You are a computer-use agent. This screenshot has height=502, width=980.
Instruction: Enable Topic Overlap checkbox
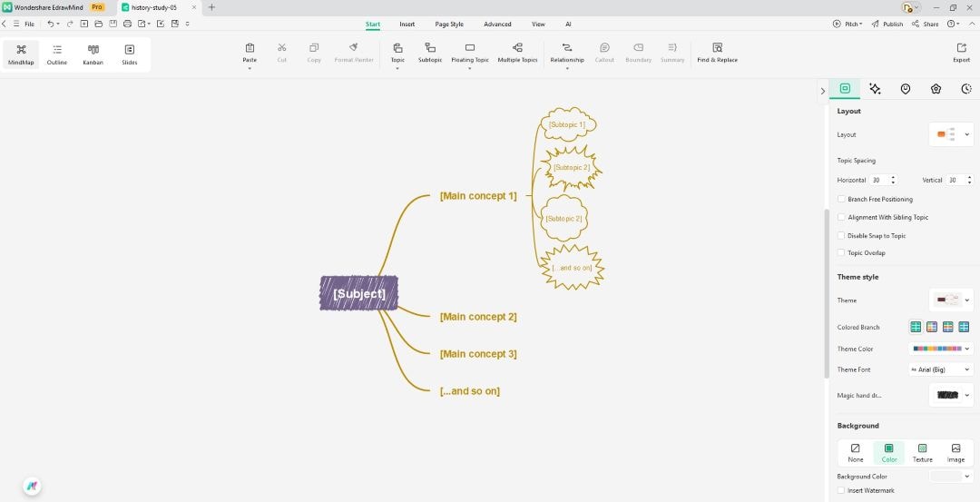[x=841, y=252]
